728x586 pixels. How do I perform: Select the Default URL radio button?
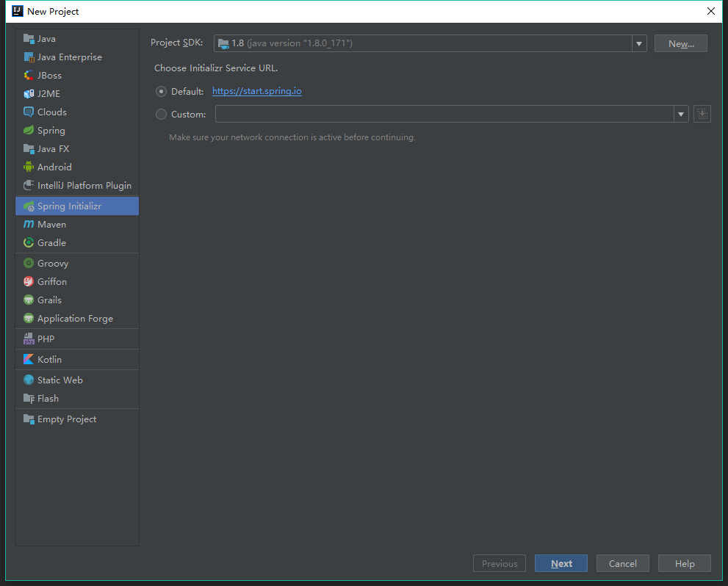click(161, 91)
